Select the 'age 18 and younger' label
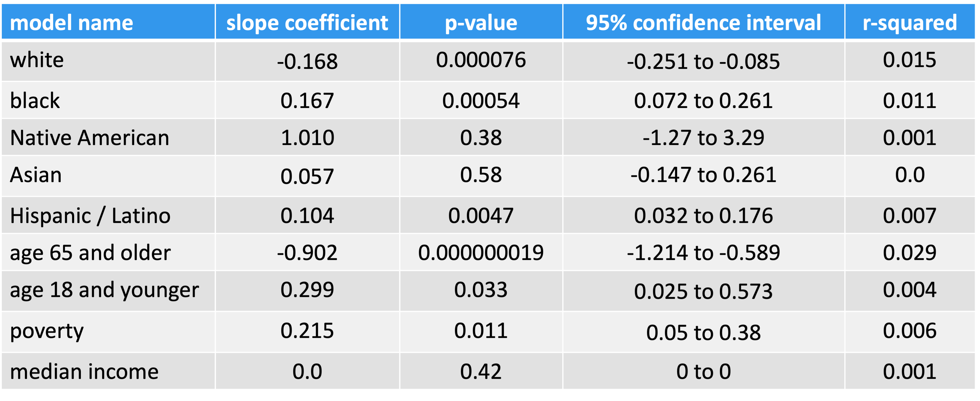This screenshot has height=401, width=980. (104, 290)
